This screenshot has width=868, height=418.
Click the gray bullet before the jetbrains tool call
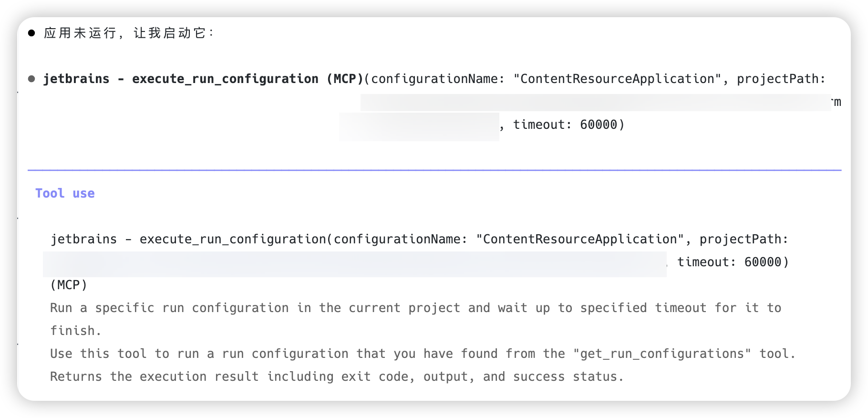point(31,79)
